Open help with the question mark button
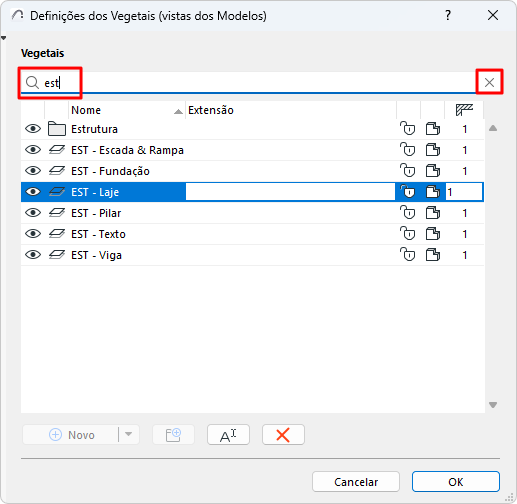This screenshot has height=504, width=517. point(448,15)
